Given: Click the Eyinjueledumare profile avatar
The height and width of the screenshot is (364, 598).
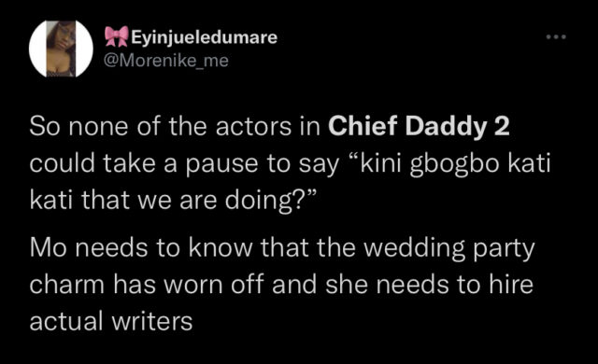Looking at the screenshot, I should (61, 49).
